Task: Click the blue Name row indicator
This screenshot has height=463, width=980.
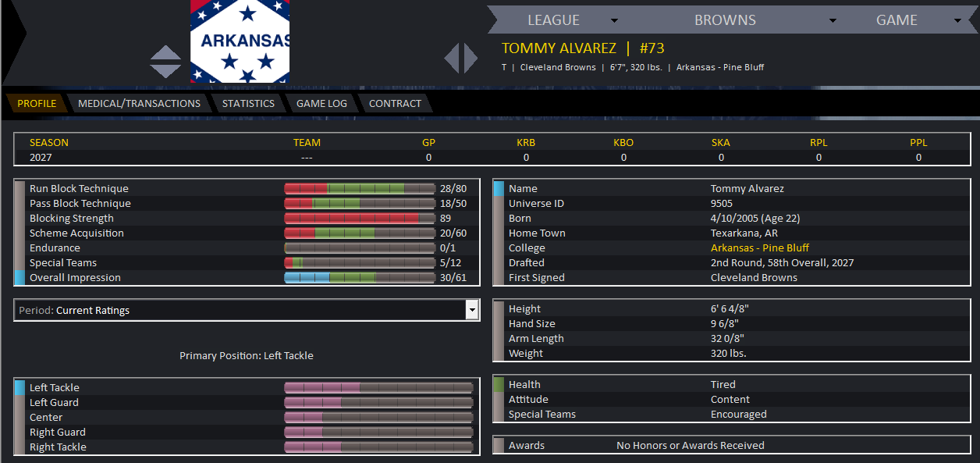Action: click(x=499, y=188)
